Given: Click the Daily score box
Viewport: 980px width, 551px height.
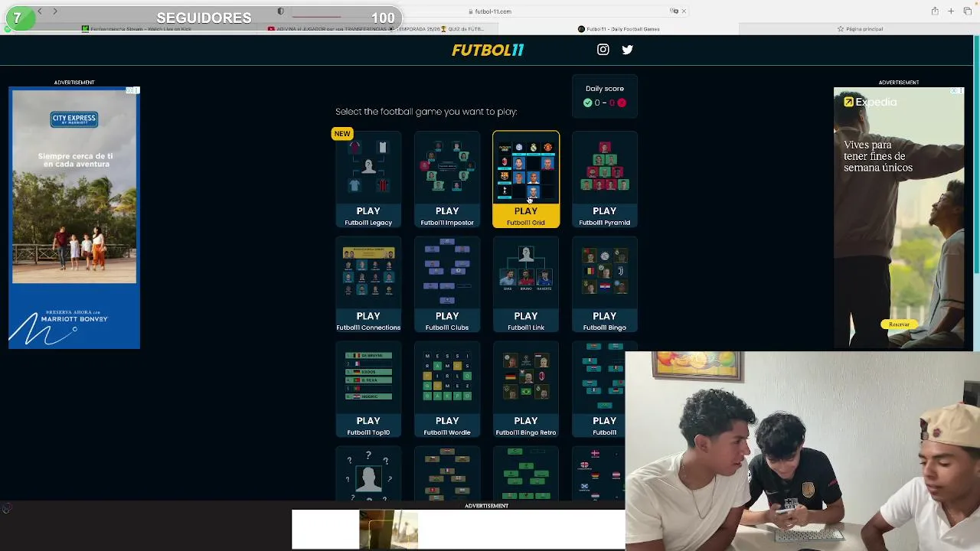Looking at the screenshot, I should [x=605, y=96].
